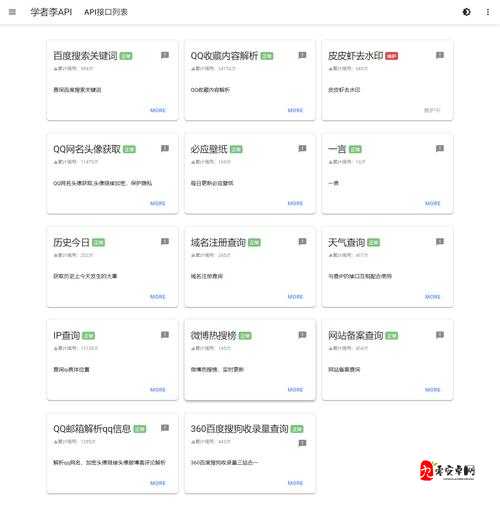Viewport: 500px width, 523px height.
Task: Click the 学者李API site title
Action: [51, 12]
